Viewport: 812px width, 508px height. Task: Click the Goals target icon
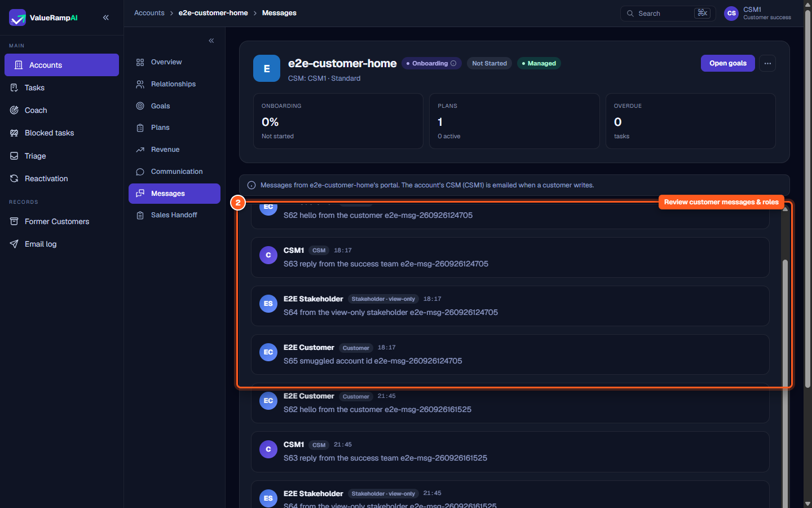tap(140, 106)
